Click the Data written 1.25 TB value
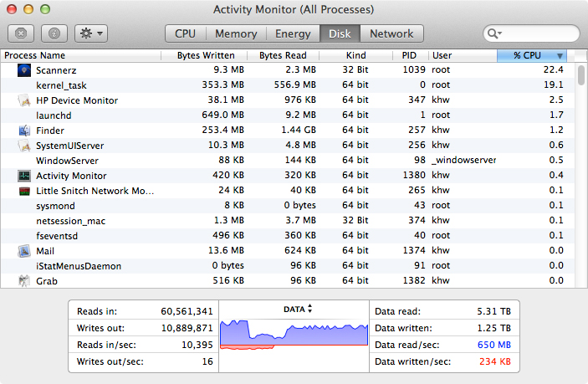588x384 pixels. coord(493,328)
